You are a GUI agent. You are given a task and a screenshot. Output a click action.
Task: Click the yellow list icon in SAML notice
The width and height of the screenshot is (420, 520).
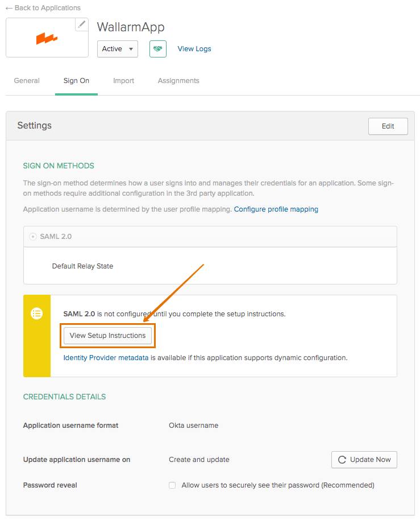click(37, 313)
